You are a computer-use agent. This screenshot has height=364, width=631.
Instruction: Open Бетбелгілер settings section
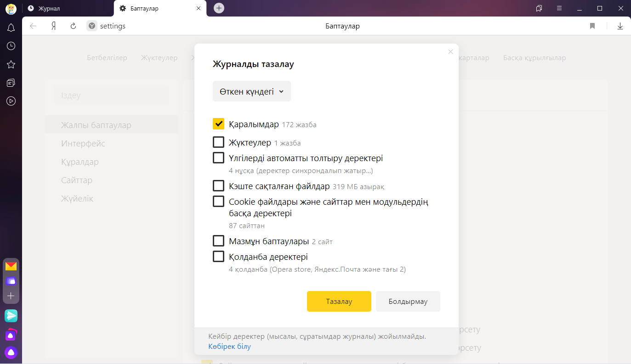pyautogui.click(x=107, y=58)
